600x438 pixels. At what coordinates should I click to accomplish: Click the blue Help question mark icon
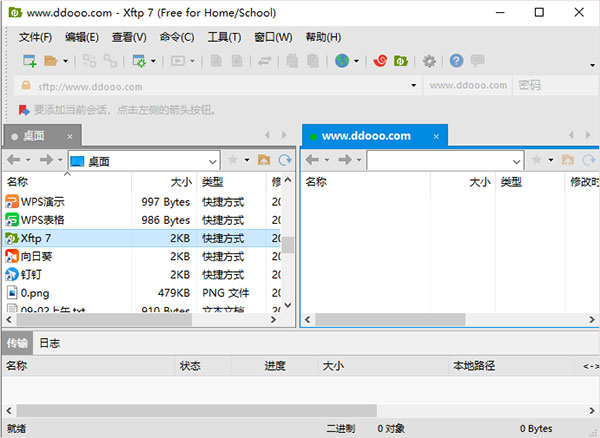coord(456,60)
